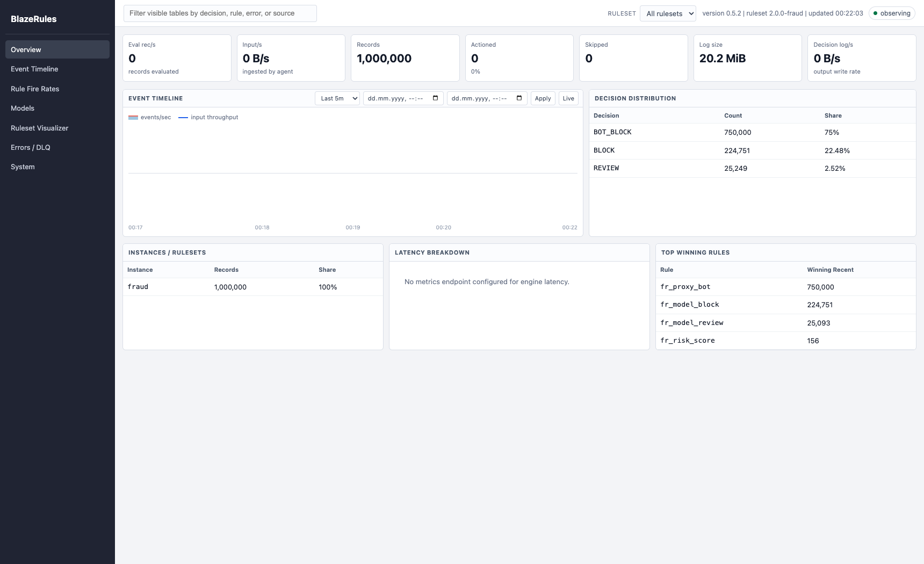Click winning value 25,093
924x564 pixels.
818,323
